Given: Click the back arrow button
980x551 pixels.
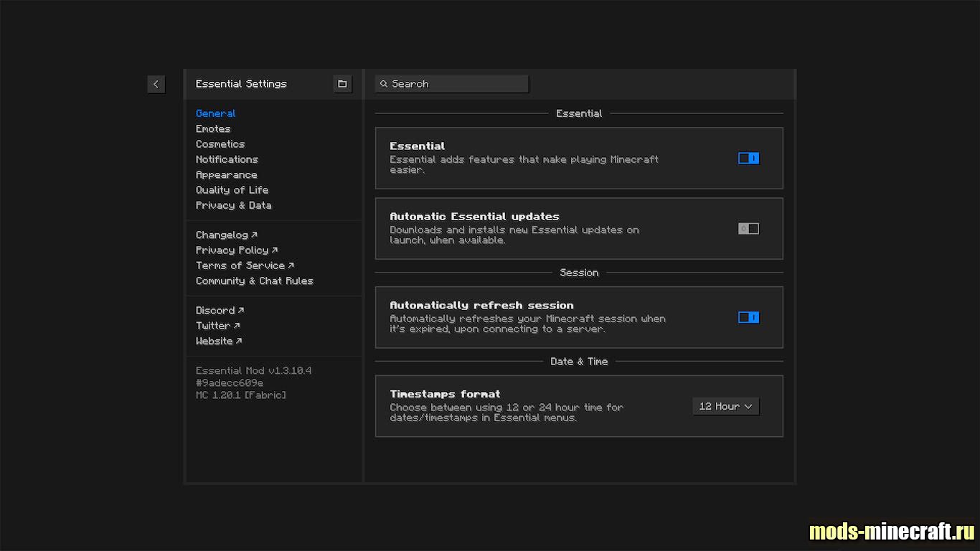Looking at the screenshot, I should click(156, 84).
